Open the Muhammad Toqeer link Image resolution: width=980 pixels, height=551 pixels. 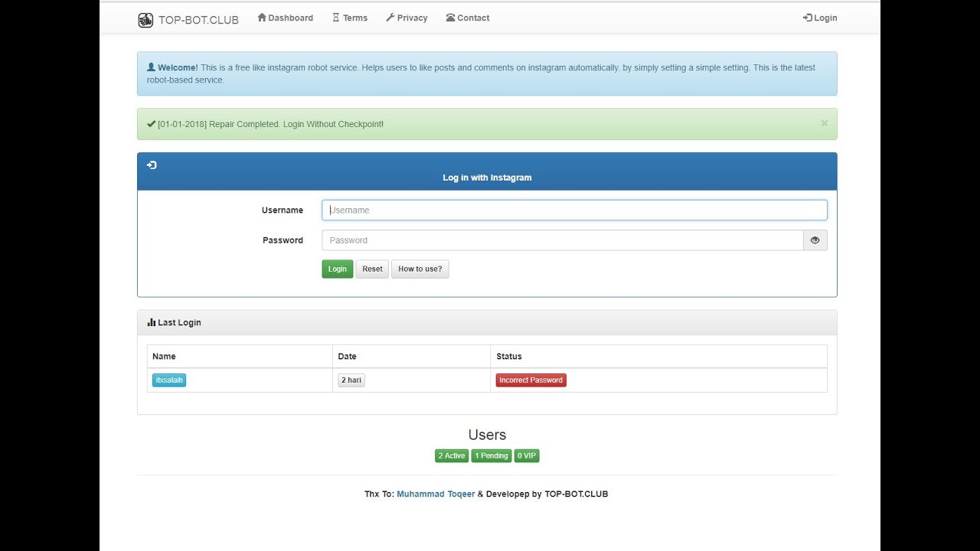click(436, 494)
